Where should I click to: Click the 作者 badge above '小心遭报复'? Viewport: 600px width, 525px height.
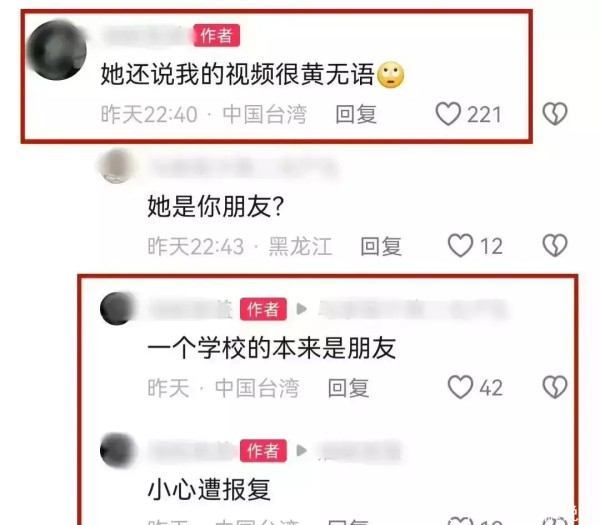tap(263, 450)
